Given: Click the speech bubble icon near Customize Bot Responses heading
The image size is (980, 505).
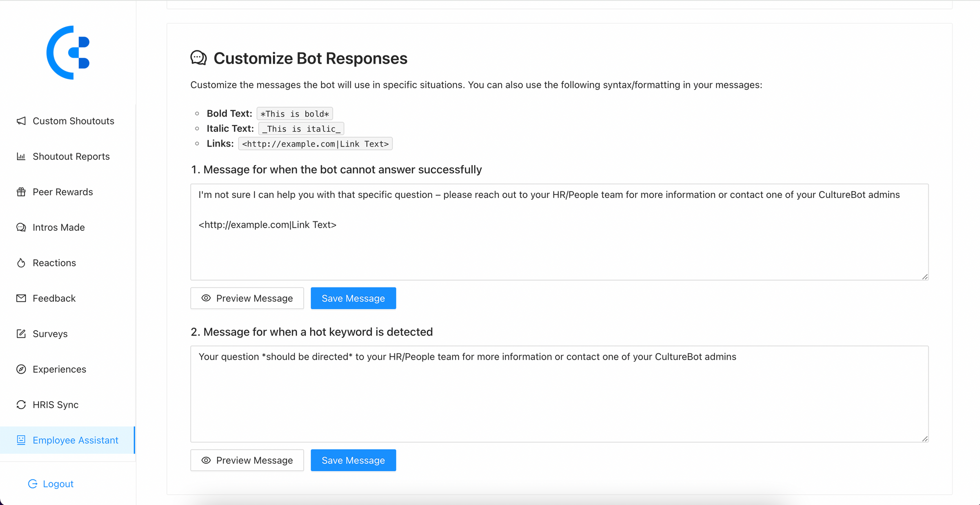Looking at the screenshot, I should coord(197,57).
